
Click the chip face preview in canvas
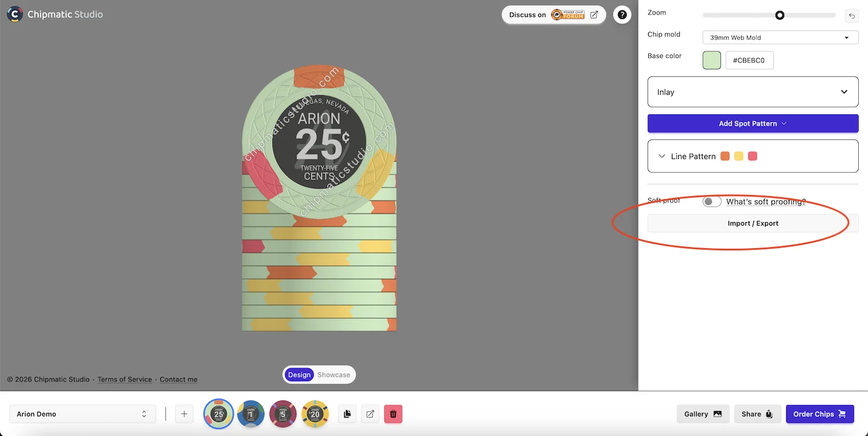[x=319, y=142]
